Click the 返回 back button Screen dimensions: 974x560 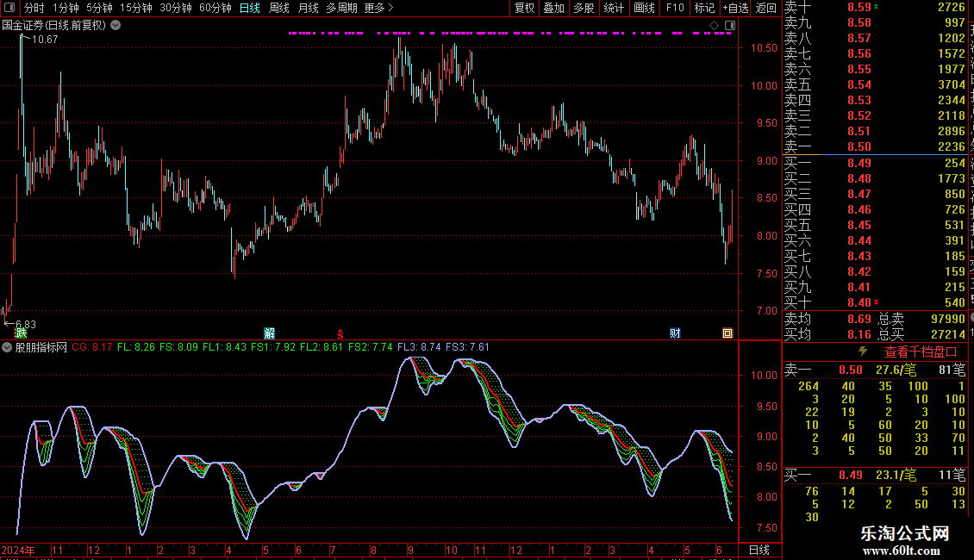(766, 8)
